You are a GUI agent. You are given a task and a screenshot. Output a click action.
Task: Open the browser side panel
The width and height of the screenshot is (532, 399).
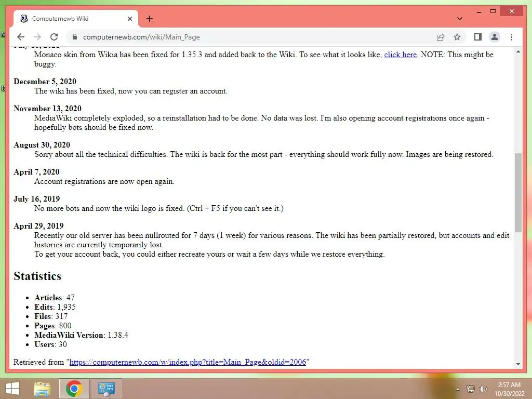tap(478, 37)
